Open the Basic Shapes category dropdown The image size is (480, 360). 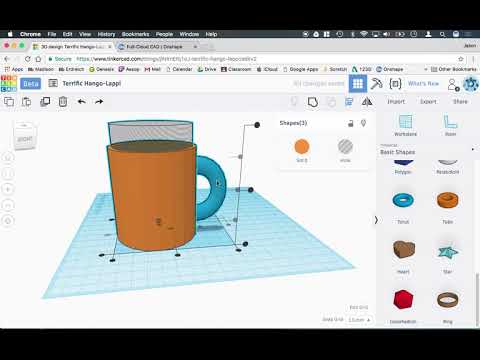[x=427, y=150]
